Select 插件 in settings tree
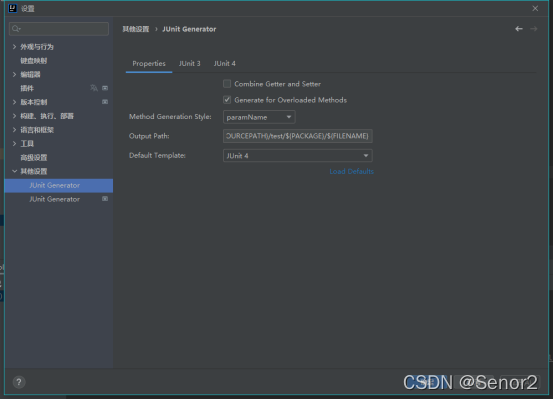The width and height of the screenshot is (553, 400). point(27,88)
